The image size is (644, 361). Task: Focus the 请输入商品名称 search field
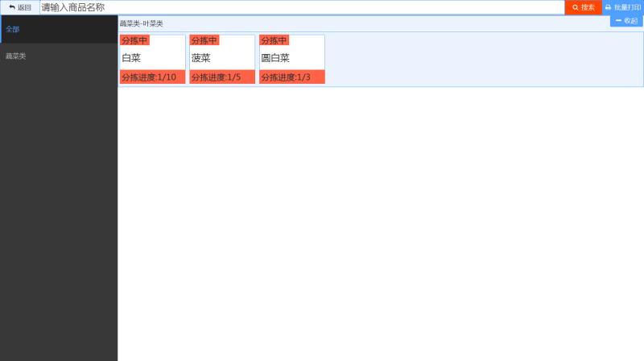302,7
